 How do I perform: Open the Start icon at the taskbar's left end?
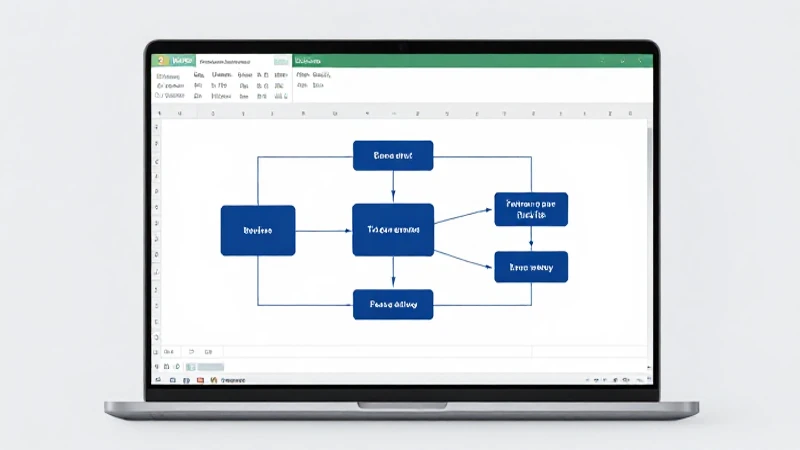point(158,380)
